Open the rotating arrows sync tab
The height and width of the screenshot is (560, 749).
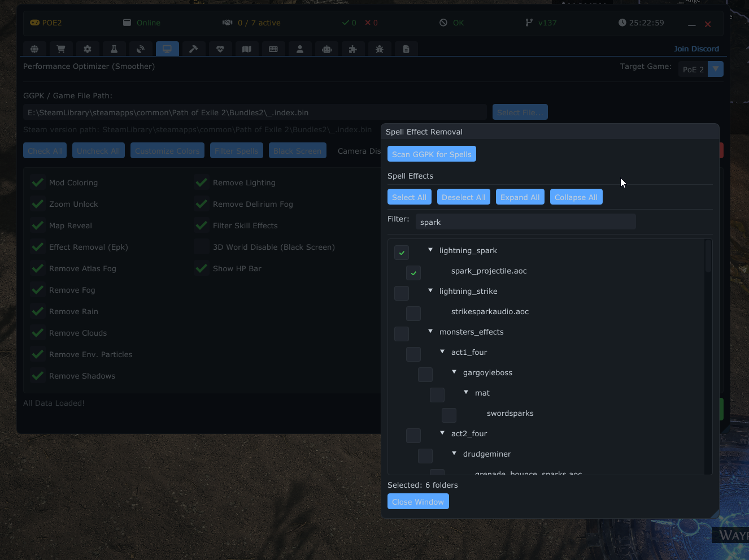click(x=141, y=49)
